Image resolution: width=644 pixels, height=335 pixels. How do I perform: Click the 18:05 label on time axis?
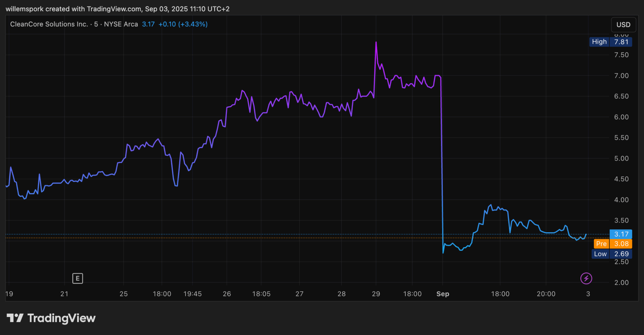click(x=261, y=294)
